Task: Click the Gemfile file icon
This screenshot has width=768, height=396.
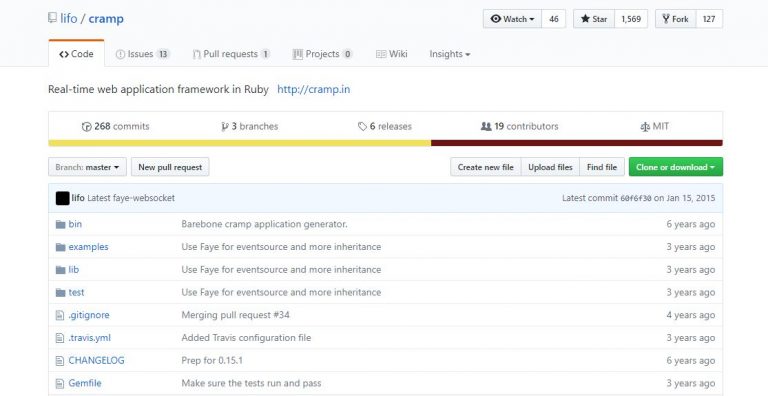Action: (x=60, y=383)
